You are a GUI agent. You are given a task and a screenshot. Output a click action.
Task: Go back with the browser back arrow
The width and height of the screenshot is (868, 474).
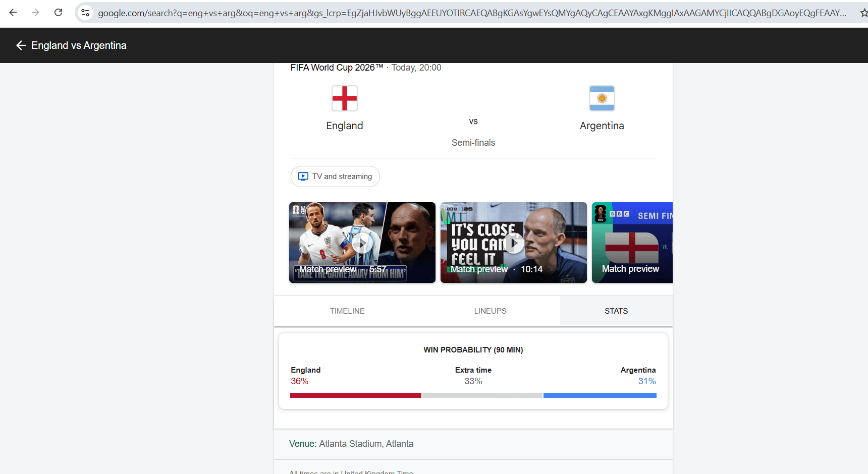pos(13,13)
